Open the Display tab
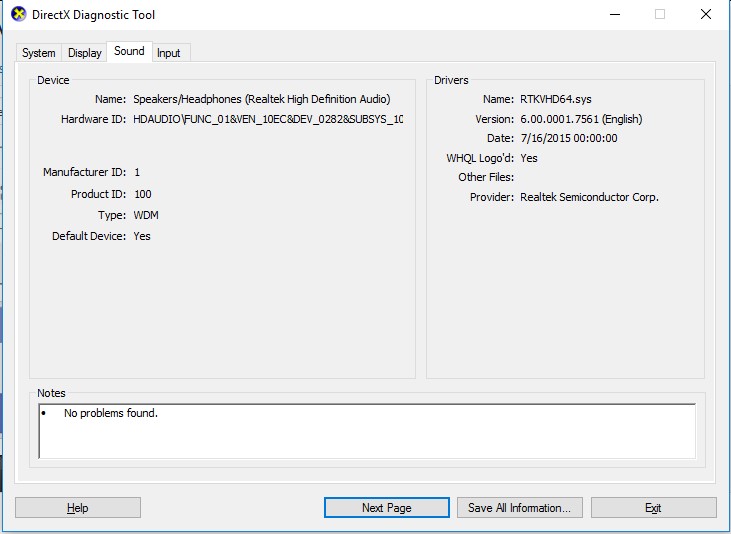 pyautogui.click(x=84, y=53)
